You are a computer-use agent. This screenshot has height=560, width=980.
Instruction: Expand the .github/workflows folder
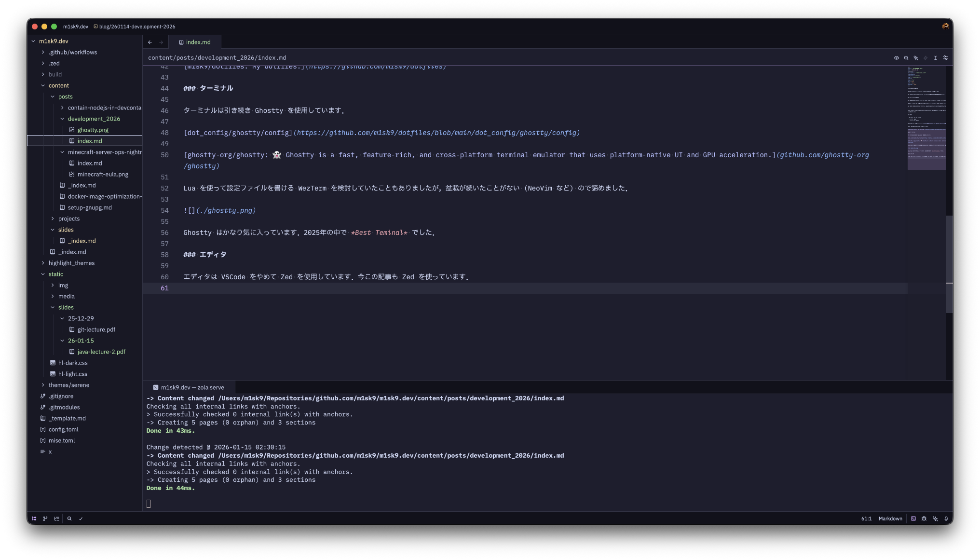point(72,52)
